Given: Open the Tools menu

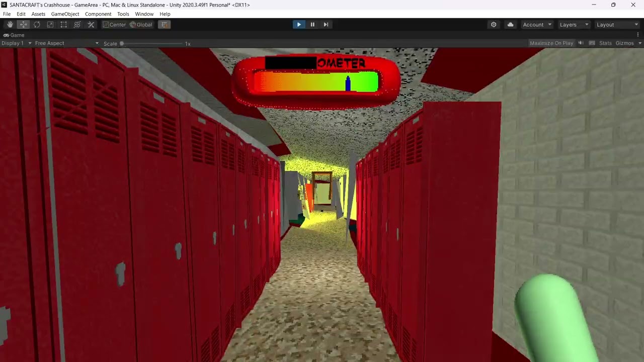Looking at the screenshot, I should [123, 14].
